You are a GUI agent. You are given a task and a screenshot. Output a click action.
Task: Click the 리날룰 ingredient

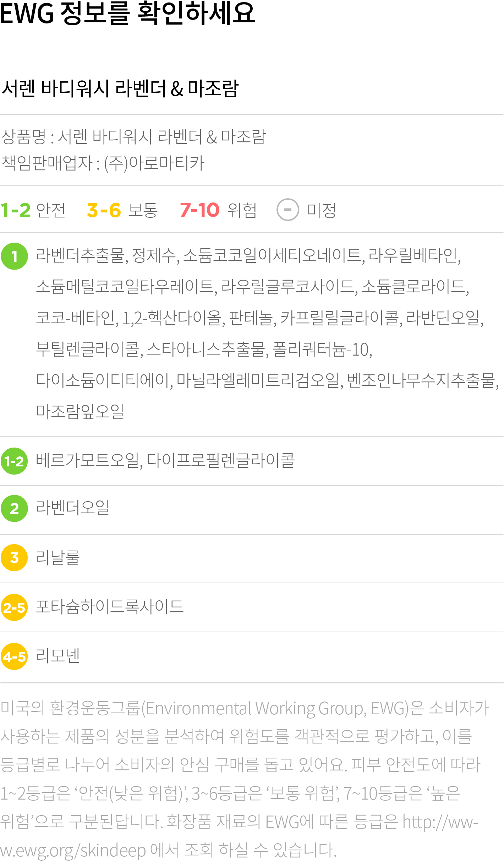(x=58, y=557)
